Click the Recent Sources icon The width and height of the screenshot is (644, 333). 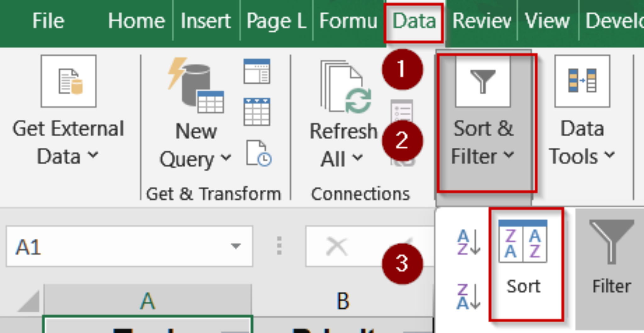(258, 153)
